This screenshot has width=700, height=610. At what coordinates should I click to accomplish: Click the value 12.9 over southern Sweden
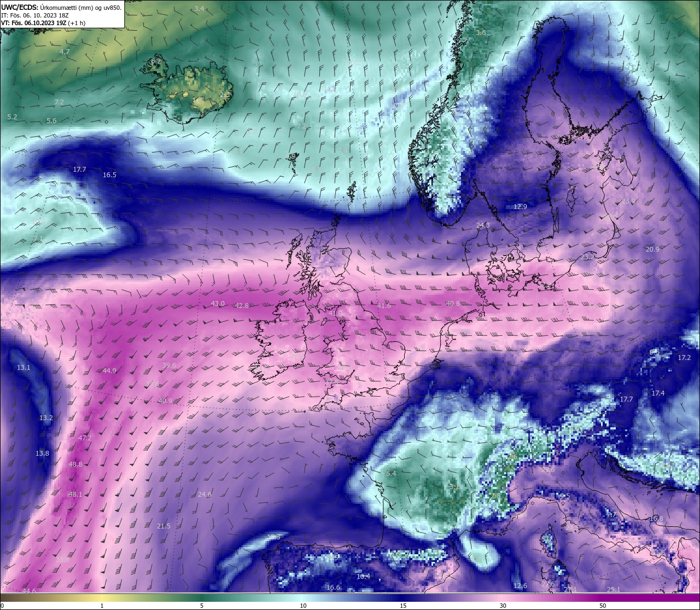tap(521, 207)
